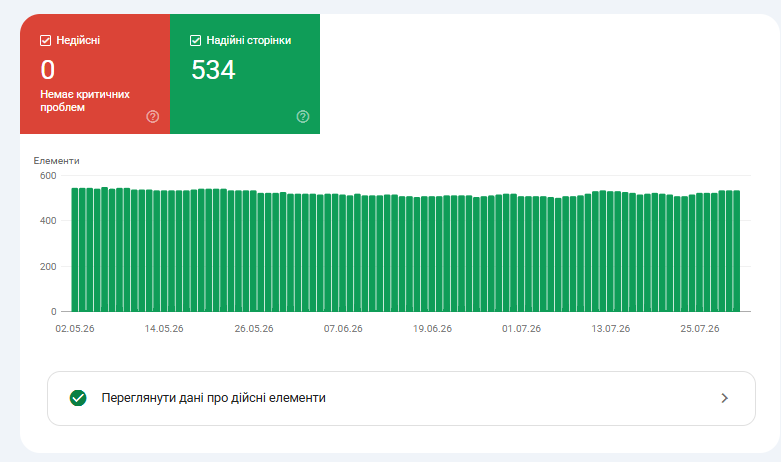Click the 26.05.26 date label on axis
Image resolution: width=781 pixels, height=462 pixels.
254,329
